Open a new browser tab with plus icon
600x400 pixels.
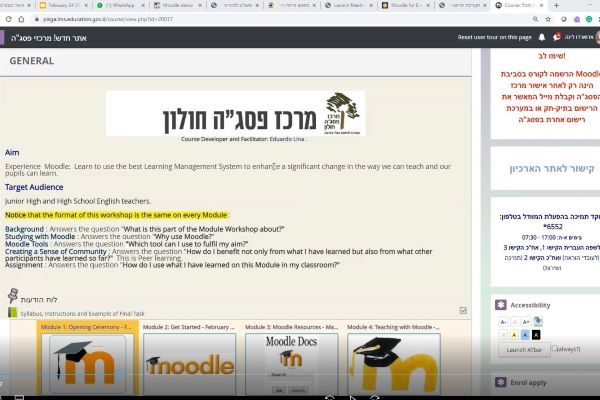tap(556, 5)
